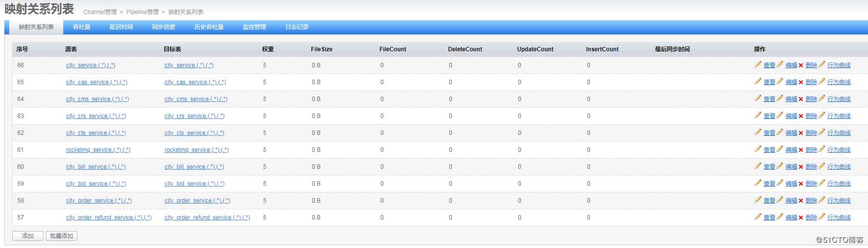Screen dimensions: 868x248
Task: Click the pencil icon beside 查看 in row 61
Action: (x=758, y=149)
